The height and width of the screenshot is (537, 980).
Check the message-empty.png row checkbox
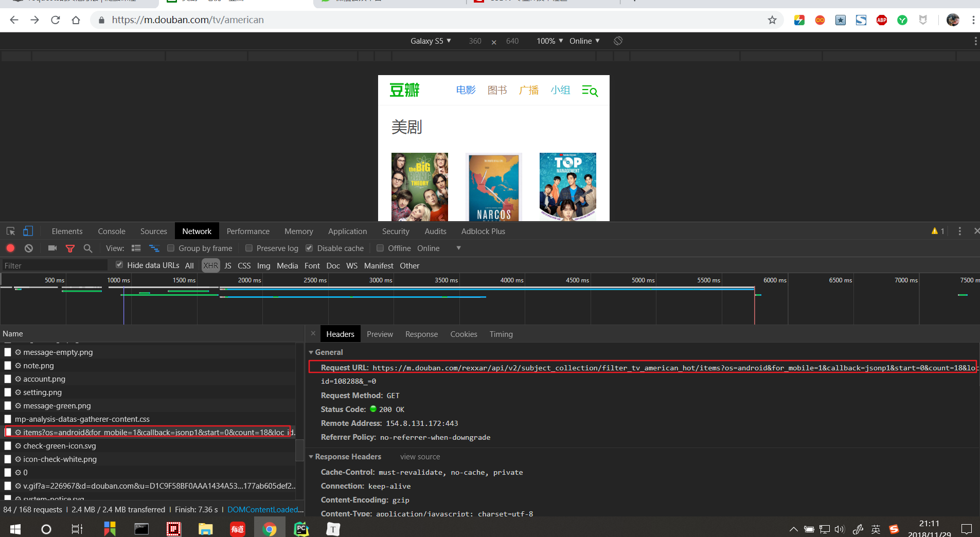8,352
